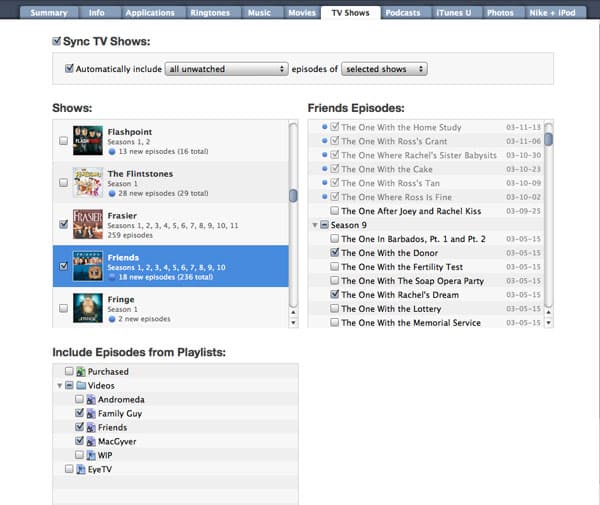600x505 pixels.
Task: Click the Friends artwork thumbnail
Action: tap(88, 266)
